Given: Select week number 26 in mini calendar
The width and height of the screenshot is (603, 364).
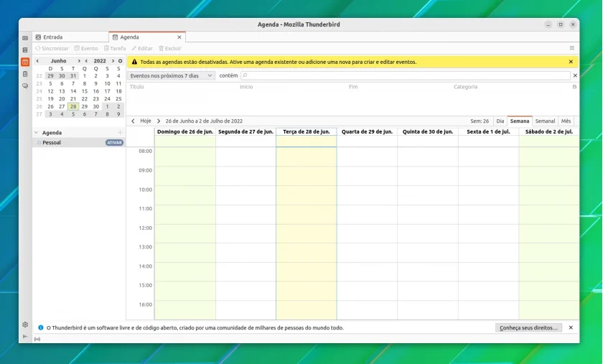Looking at the screenshot, I should tap(39, 106).
